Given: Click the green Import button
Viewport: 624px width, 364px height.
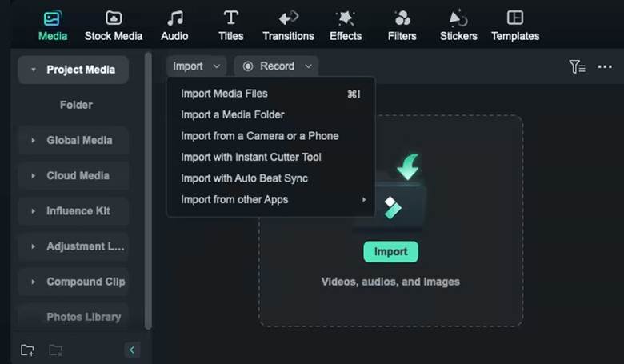Looking at the screenshot, I should [x=390, y=252].
